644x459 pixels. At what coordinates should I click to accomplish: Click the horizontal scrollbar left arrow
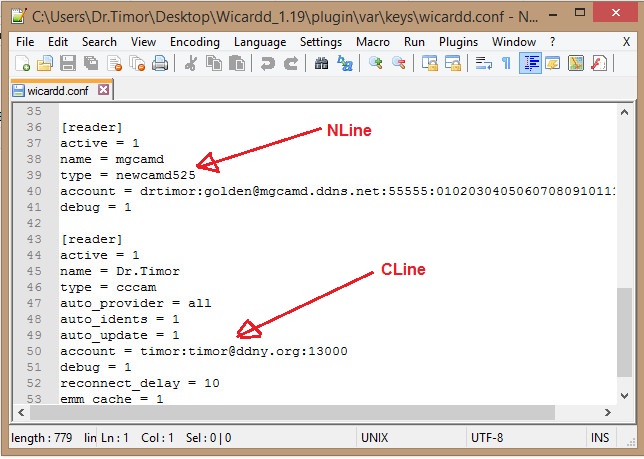[21, 412]
